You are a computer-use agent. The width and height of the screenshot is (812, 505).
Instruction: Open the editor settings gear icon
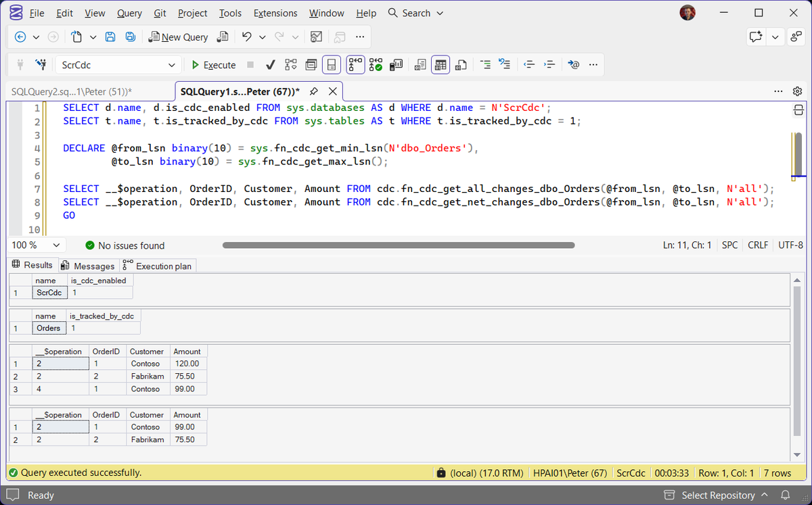click(797, 91)
